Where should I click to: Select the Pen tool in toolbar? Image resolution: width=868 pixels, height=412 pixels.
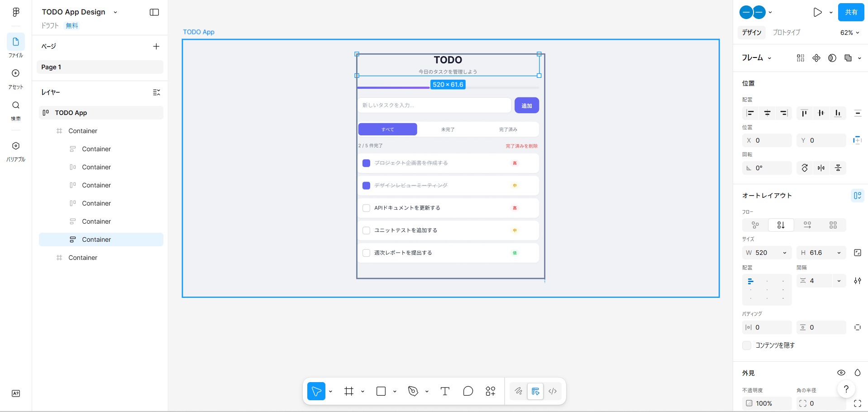click(413, 391)
